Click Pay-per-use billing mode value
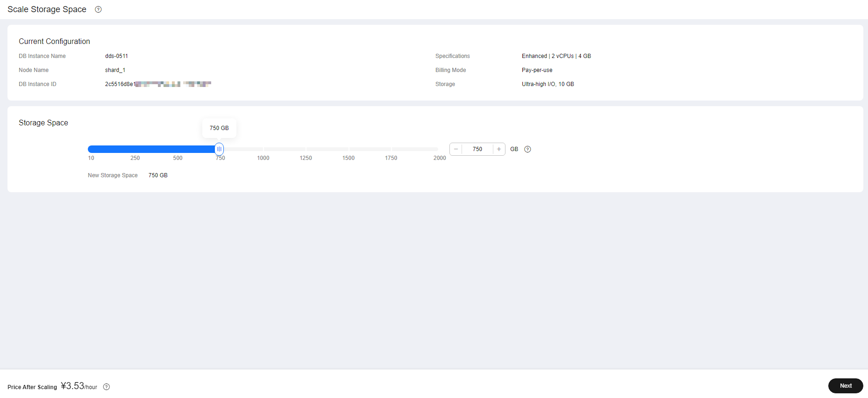The width and height of the screenshot is (868, 398). point(537,70)
